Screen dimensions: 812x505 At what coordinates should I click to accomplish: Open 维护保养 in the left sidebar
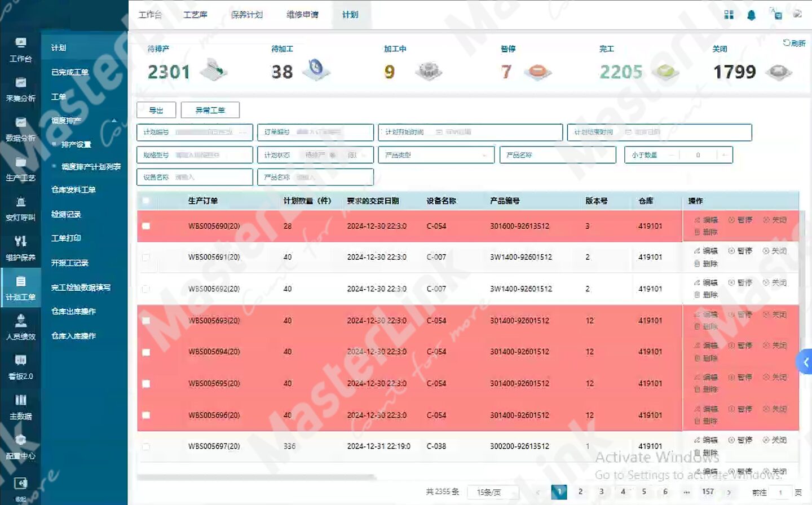coord(21,249)
